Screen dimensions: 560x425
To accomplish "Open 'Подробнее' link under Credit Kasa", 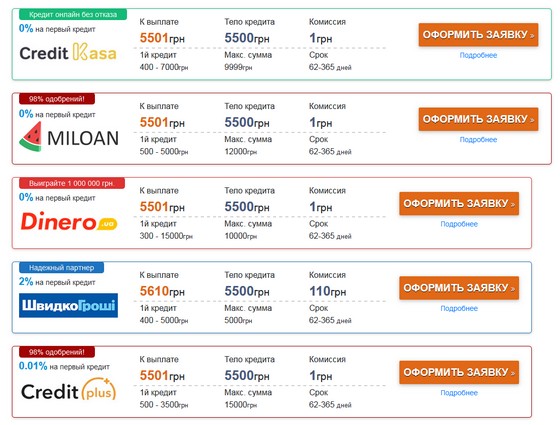I will click(478, 55).
